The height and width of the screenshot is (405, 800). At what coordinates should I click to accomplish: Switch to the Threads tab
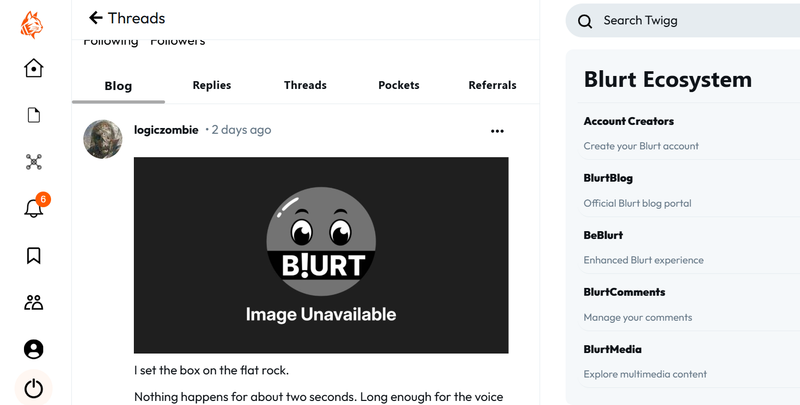[x=304, y=86]
